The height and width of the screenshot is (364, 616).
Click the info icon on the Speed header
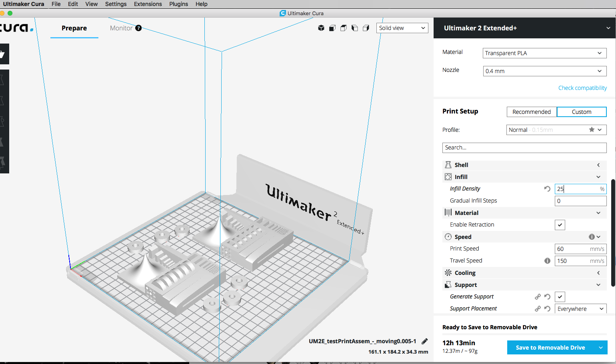tap(592, 237)
